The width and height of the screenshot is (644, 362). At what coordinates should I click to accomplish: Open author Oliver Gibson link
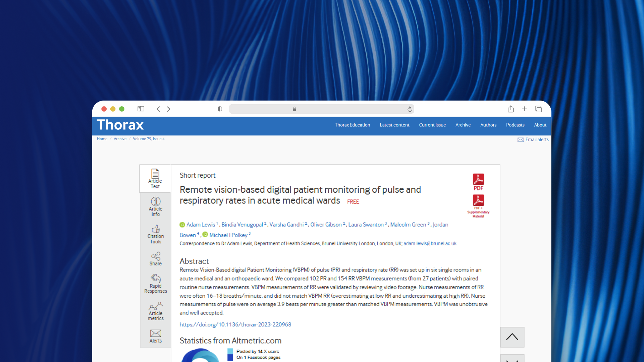(x=326, y=225)
